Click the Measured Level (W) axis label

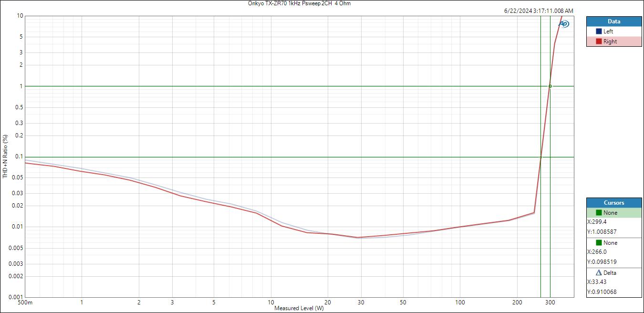299,308
